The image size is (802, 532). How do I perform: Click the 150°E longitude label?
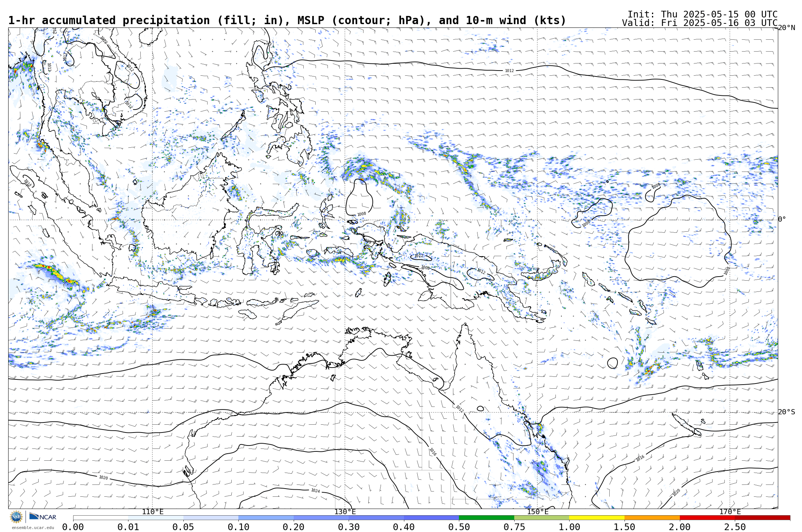point(537,512)
